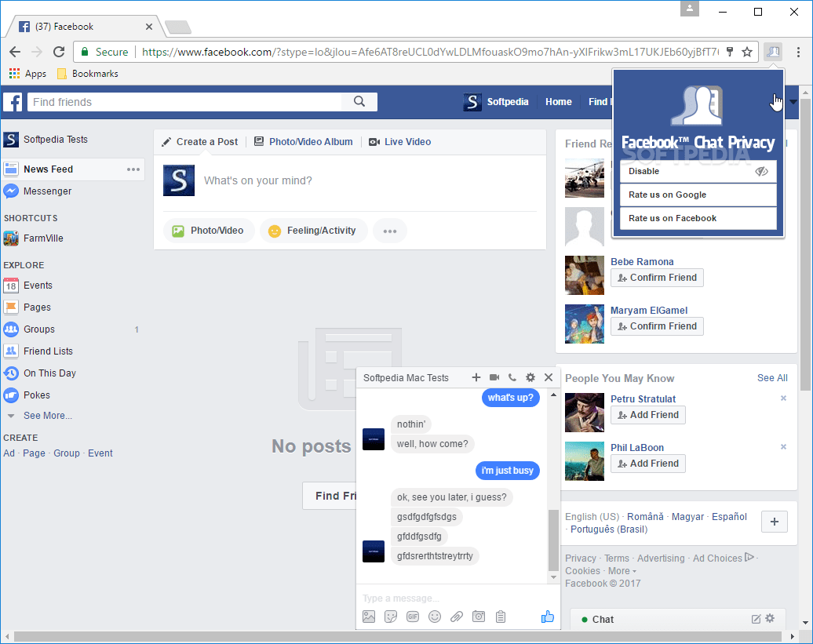The image size is (813, 644).
Task: Attach a file with the paperclip icon
Action: click(x=457, y=617)
